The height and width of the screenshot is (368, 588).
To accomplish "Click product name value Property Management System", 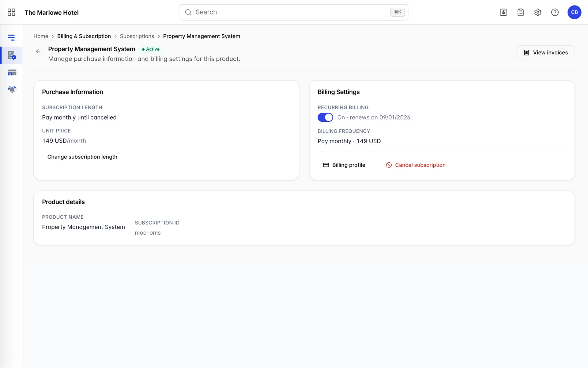I will [83, 227].
